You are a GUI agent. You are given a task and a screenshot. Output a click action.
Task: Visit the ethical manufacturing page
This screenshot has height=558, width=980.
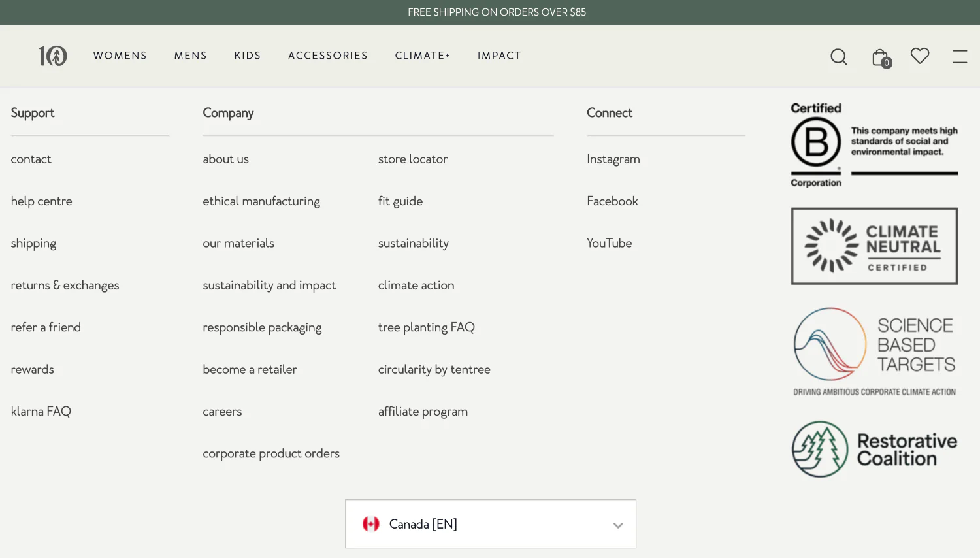click(261, 201)
